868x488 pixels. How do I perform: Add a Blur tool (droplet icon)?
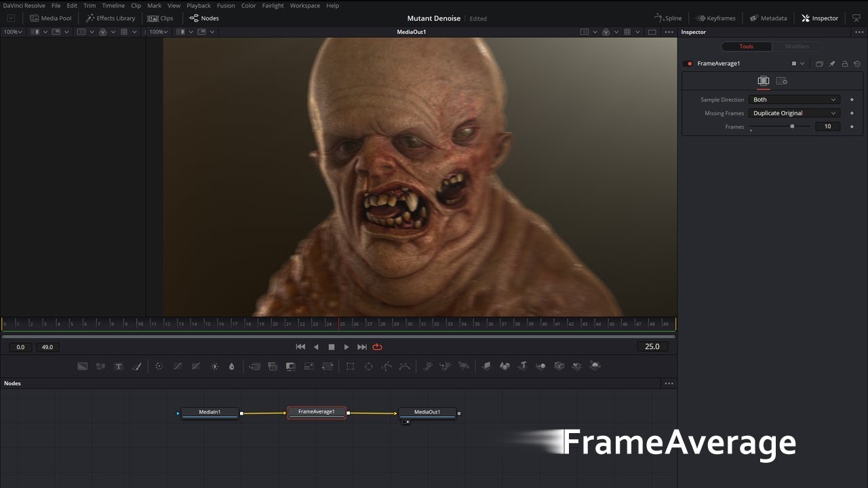pos(232,366)
